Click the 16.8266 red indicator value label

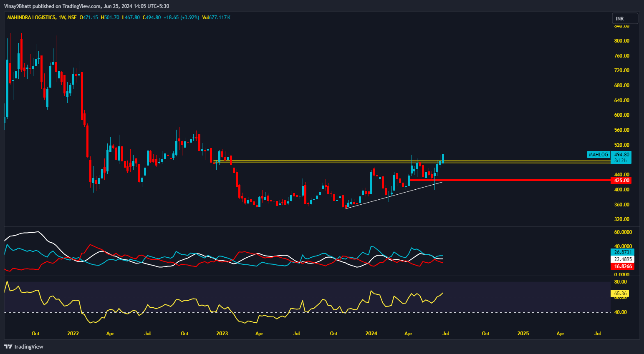click(x=622, y=266)
